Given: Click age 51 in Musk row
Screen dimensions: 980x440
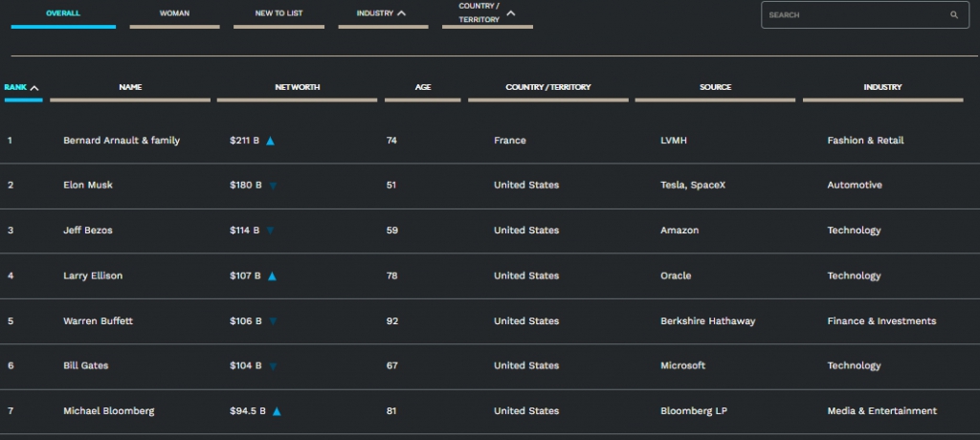Looking at the screenshot, I should click(x=390, y=185).
